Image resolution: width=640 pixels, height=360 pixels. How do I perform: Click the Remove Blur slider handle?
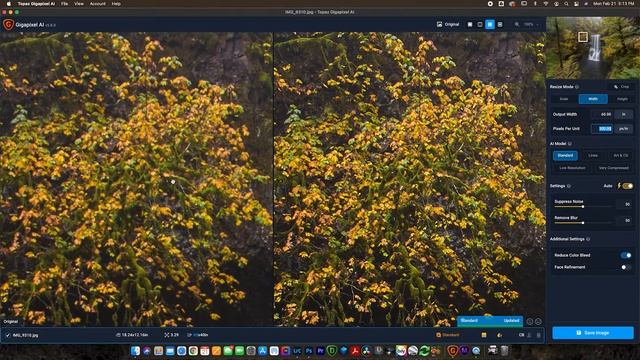583,223
